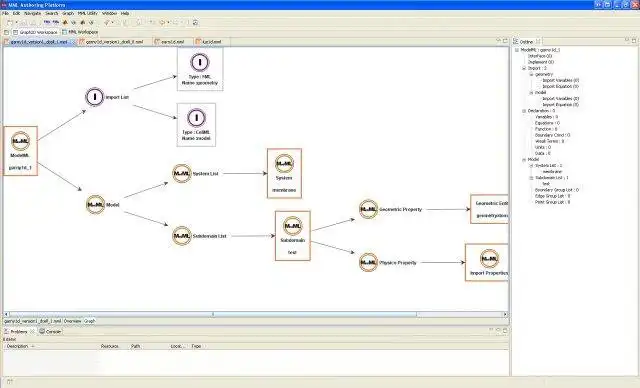The image size is (640, 388).
Task: Click the System membrane node
Action: tap(284, 173)
